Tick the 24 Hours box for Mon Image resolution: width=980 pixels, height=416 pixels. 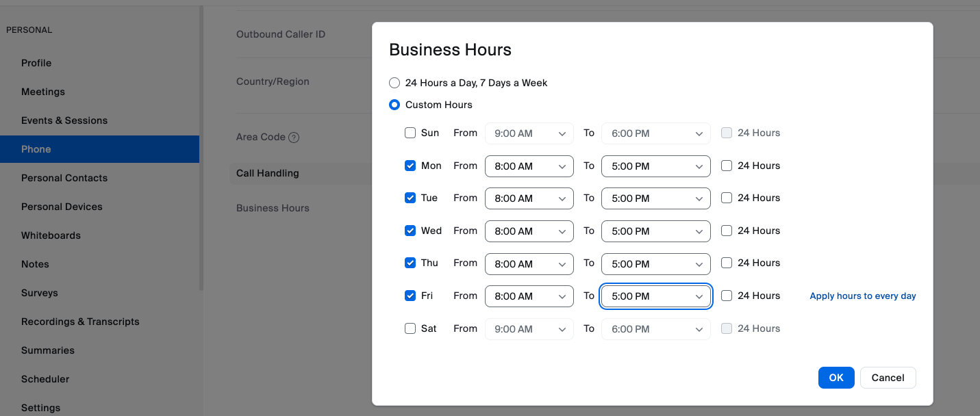[727, 166]
